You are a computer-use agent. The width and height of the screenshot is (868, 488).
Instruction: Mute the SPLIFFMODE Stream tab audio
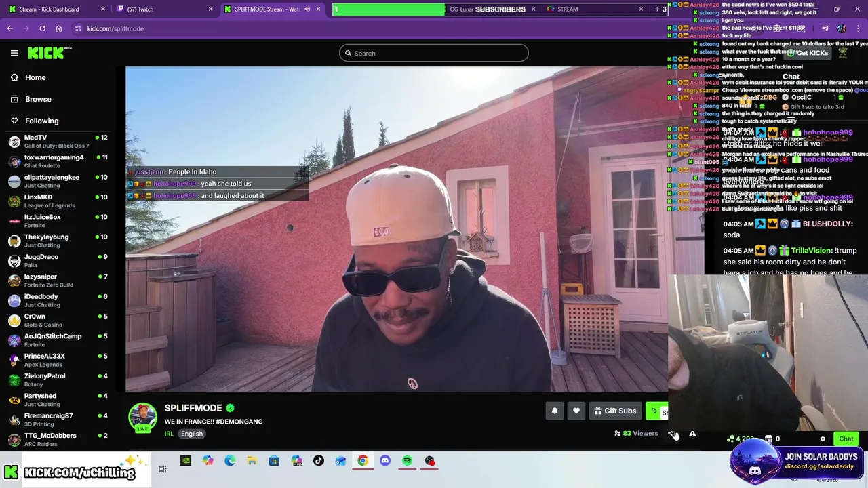[307, 9]
